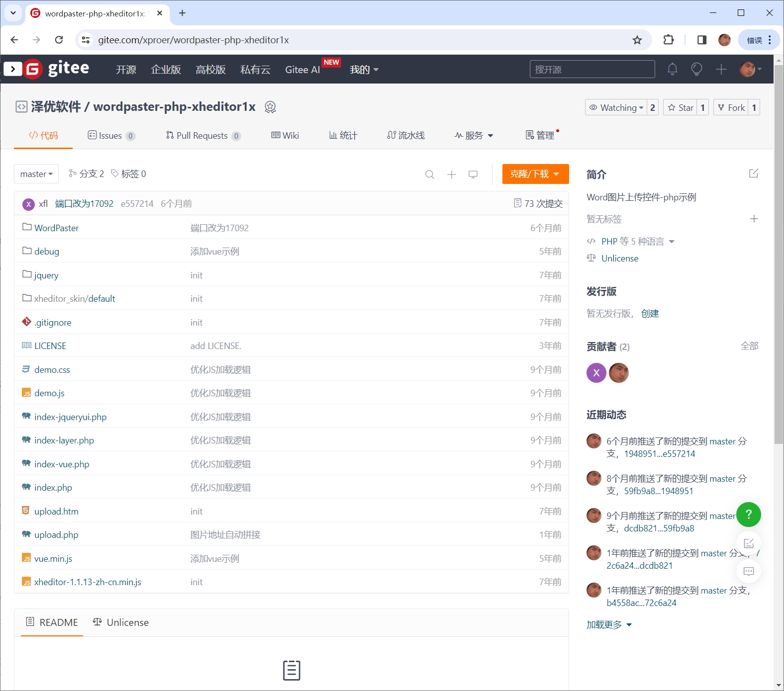Screen dimensions: 784x691
Task: Open the 克隆/下载 dropdown
Action: click(535, 174)
